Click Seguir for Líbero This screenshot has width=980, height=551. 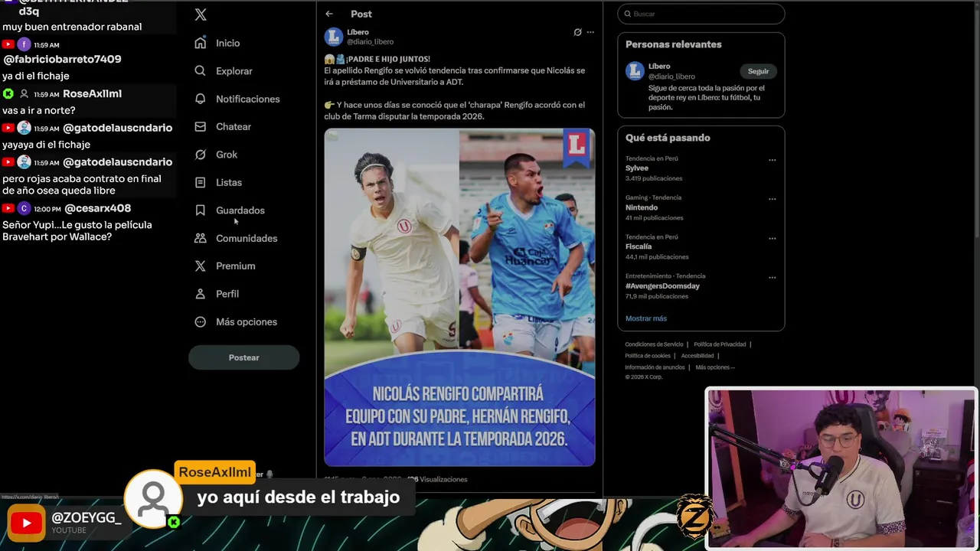(x=758, y=71)
